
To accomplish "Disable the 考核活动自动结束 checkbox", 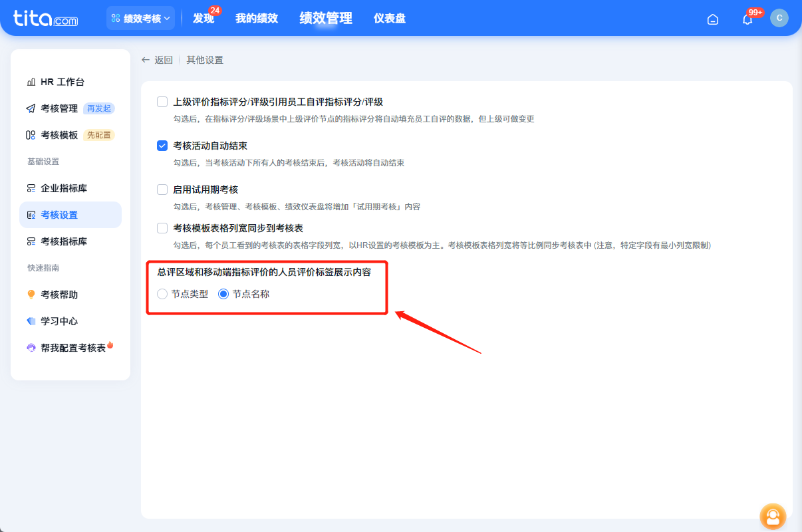I will (x=162, y=146).
